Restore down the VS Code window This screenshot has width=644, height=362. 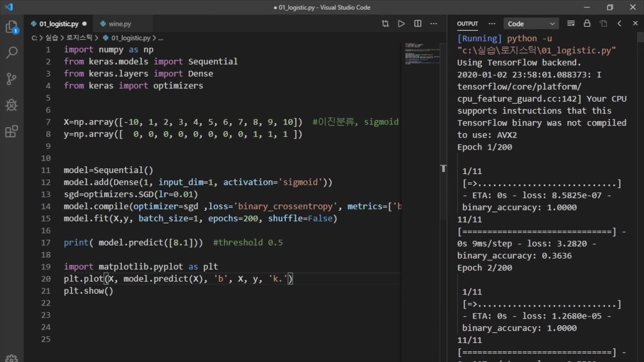click(x=610, y=7)
